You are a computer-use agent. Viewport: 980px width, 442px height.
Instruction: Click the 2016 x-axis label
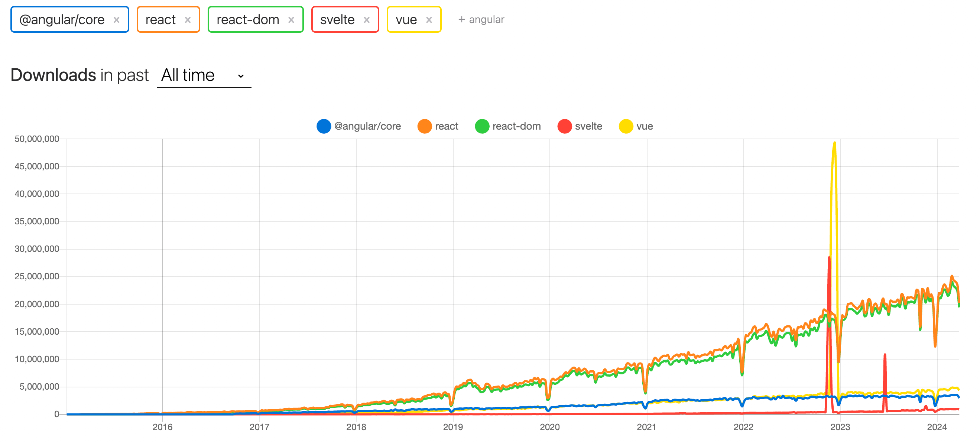pyautogui.click(x=162, y=427)
